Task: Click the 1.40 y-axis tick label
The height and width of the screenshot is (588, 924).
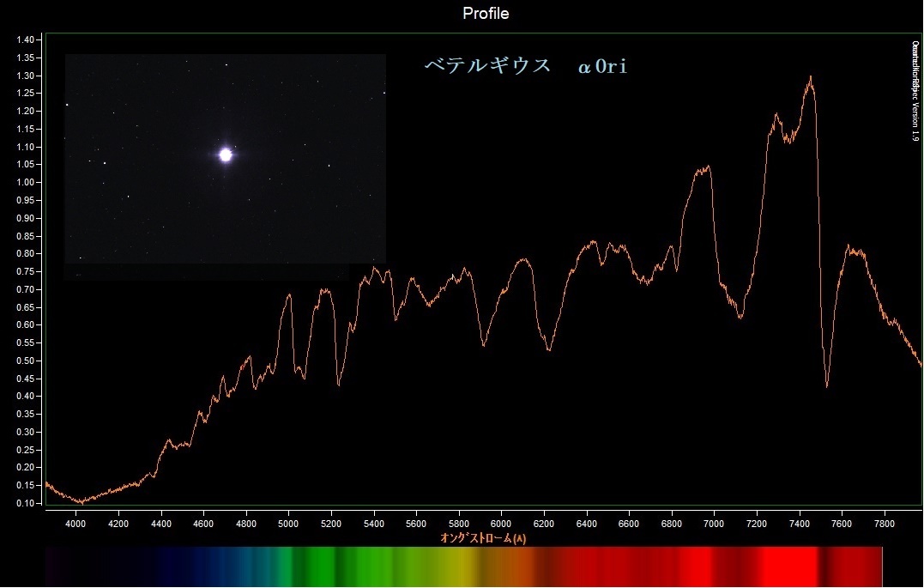Action: pos(26,40)
